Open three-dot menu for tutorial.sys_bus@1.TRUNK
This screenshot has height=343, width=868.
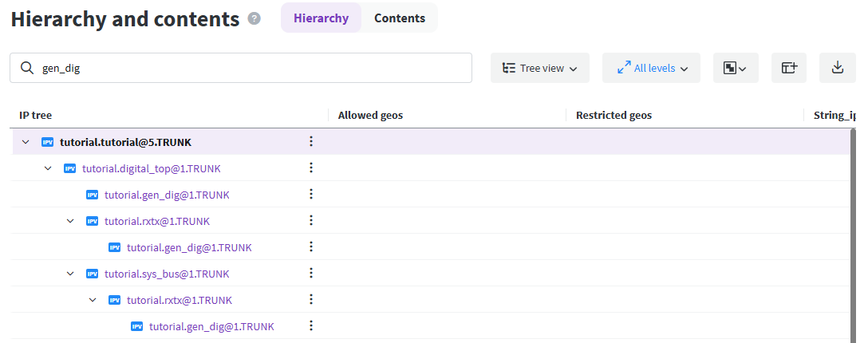[x=311, y=274]
